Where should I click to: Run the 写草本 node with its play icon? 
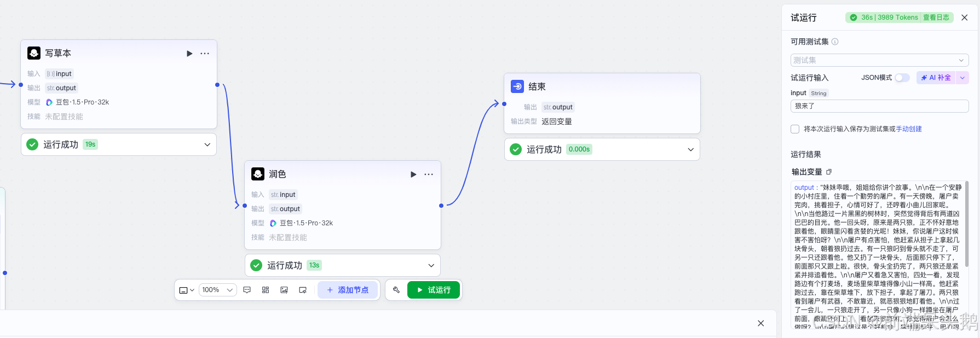(x=189, y=54)
